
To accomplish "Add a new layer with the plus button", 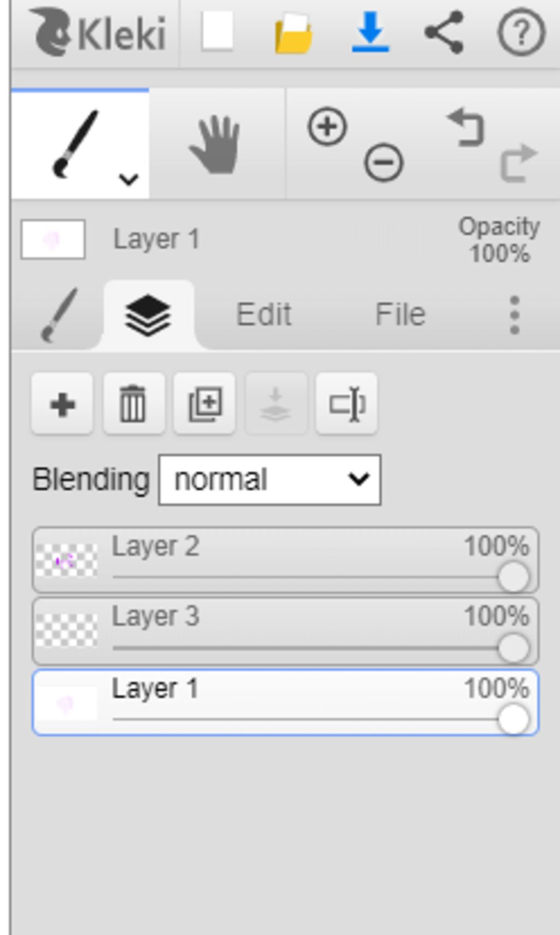I will coord(62,404).
